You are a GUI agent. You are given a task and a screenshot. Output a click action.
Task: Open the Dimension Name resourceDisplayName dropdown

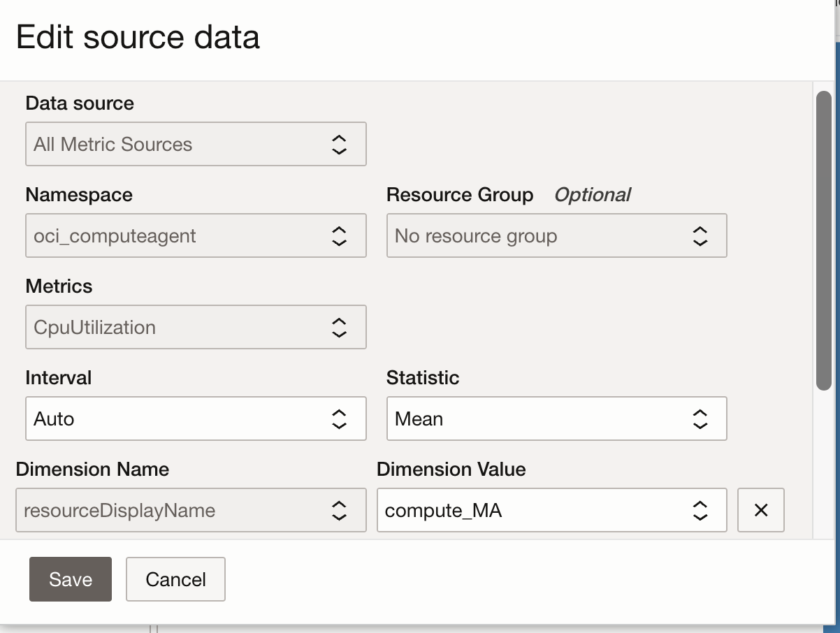191,510
